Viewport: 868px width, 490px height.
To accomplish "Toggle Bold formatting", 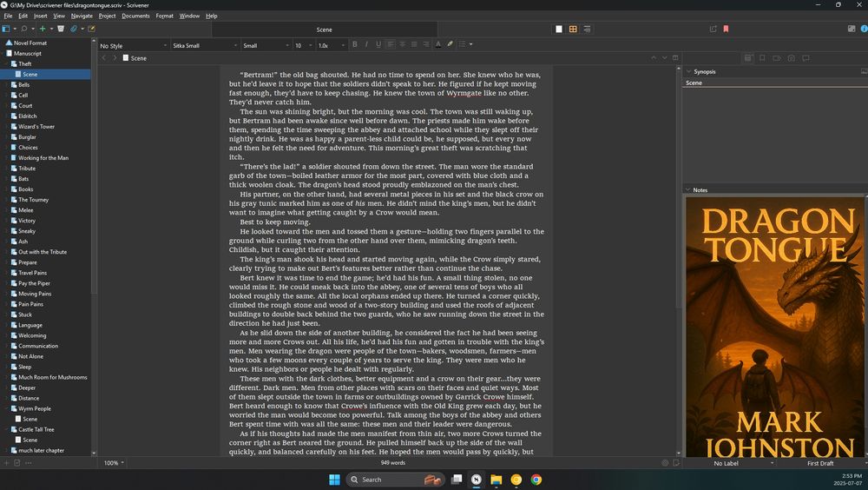I will click(355, 44).
